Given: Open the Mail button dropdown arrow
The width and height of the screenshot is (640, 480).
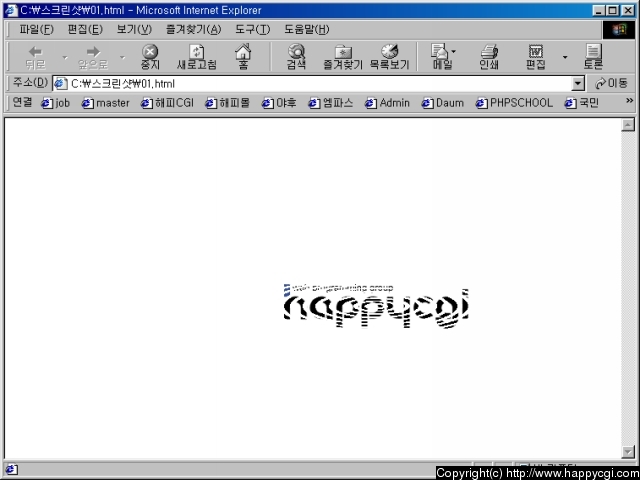Looking at the screenshot, I should 453,52.
